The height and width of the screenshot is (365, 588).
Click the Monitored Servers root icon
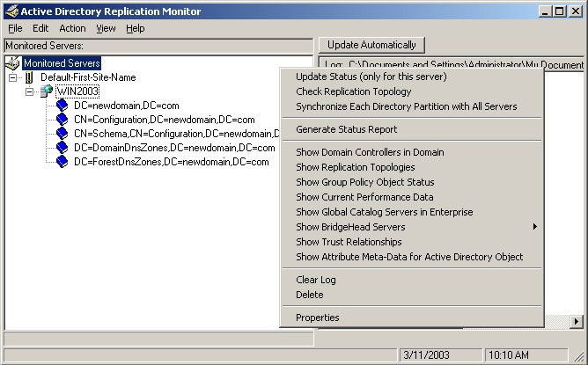pyautogui.click(x=13, y=63)
